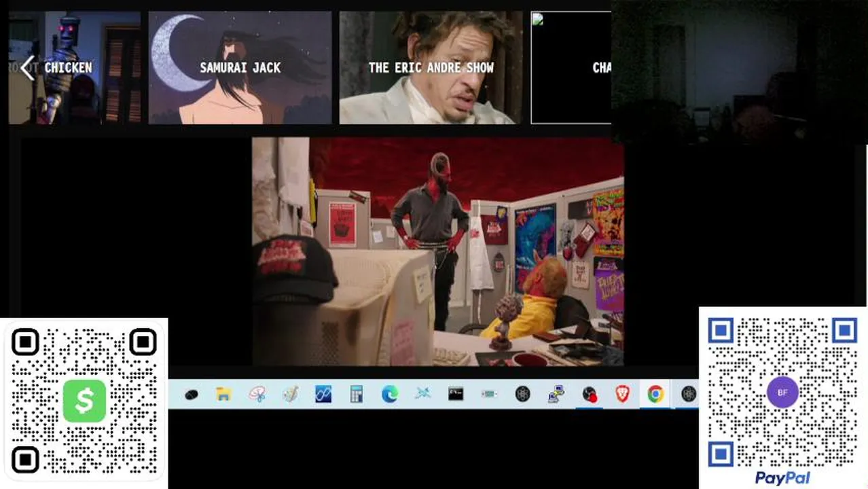Click the PayPal logo text

[x=782, y=478]
